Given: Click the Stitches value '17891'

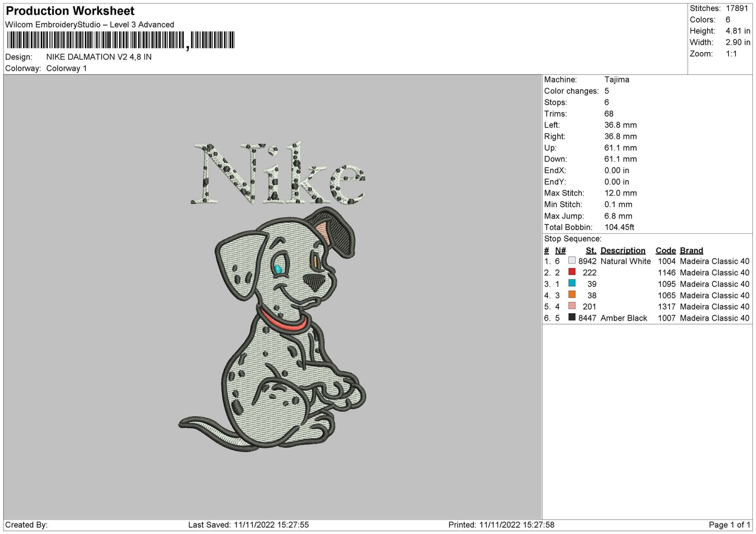Looking at the screenshot, I should tap(738, 8).
